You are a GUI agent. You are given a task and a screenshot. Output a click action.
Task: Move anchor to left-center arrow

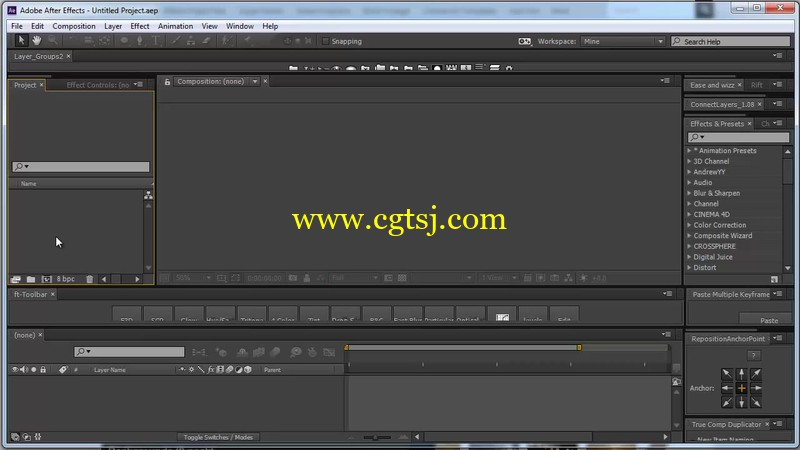pos(727,388)
